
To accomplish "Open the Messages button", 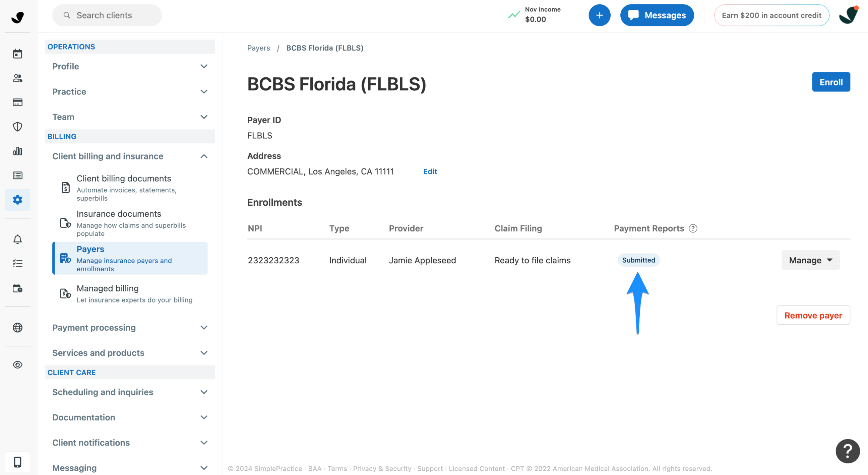I will 657,15.
